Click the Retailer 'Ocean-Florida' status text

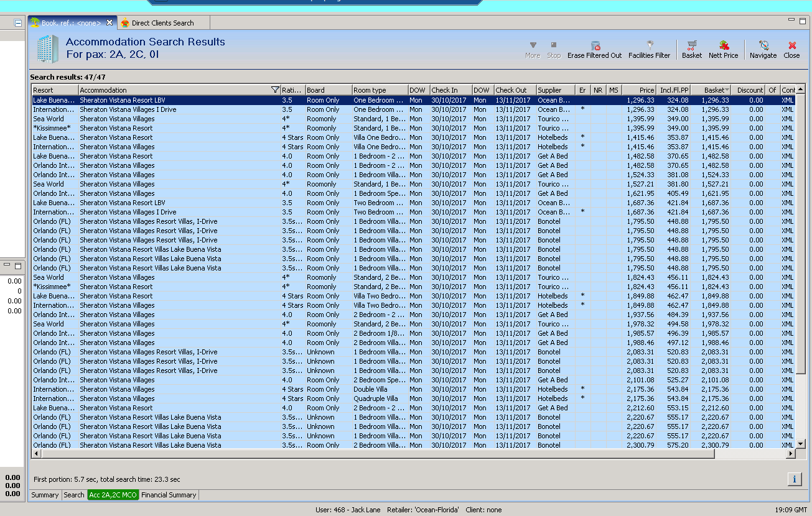[x=423, y=510]
